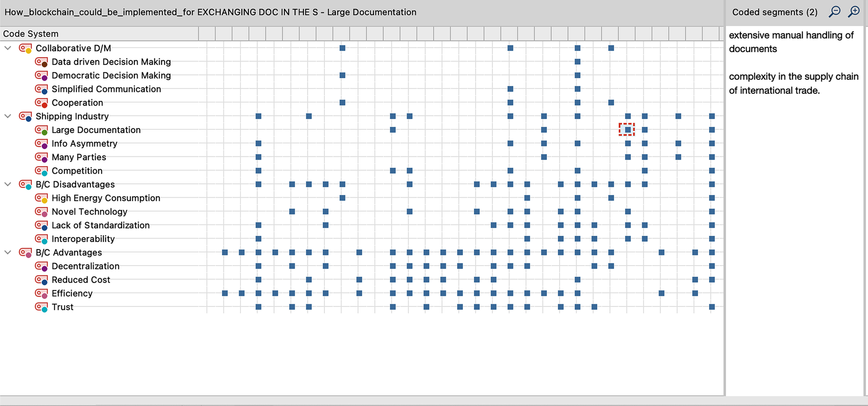The width and height of the screenshot is (868, 406).
Task: Collapse the Shipping Industry code group
Action: pyautogui.click(x=8, y=116)
